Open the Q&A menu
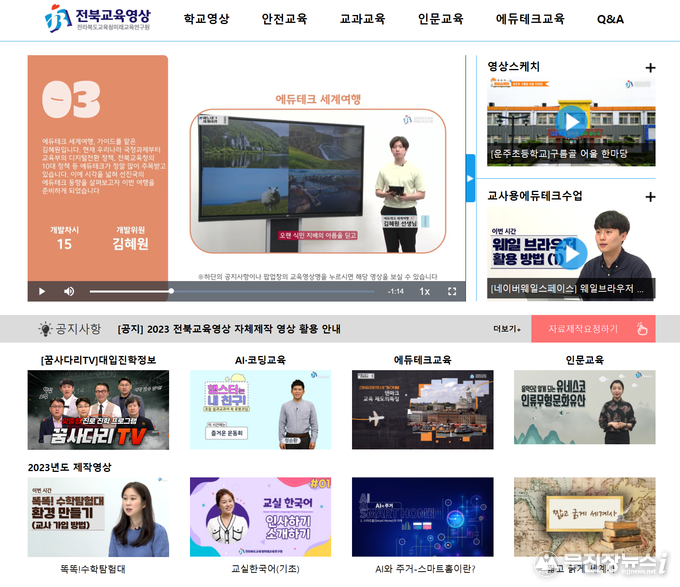 point(610,19)
